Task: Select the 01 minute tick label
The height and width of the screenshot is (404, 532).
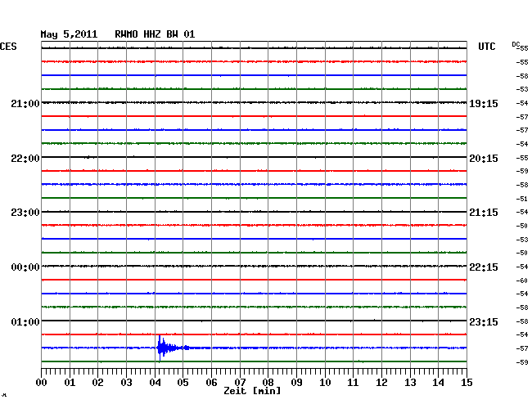Action: pyautogui.click(x=70, y=383)
